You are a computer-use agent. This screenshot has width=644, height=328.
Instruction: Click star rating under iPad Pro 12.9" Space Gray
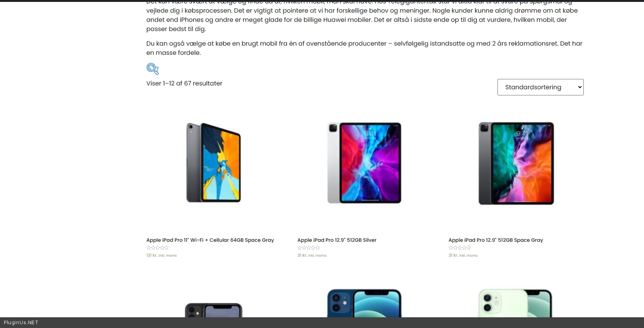pos(460,248)
